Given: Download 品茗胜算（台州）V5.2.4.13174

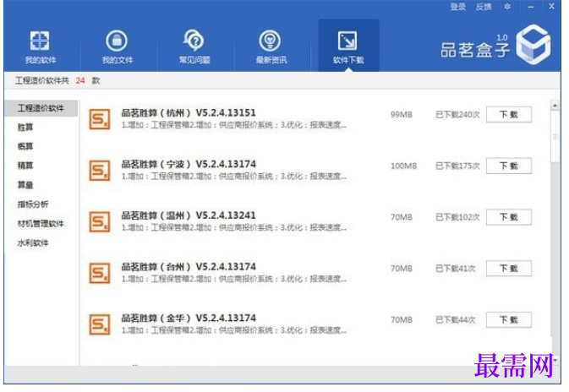Looking at the screenshot, I should pyautogui.click(x=509, y=269).
